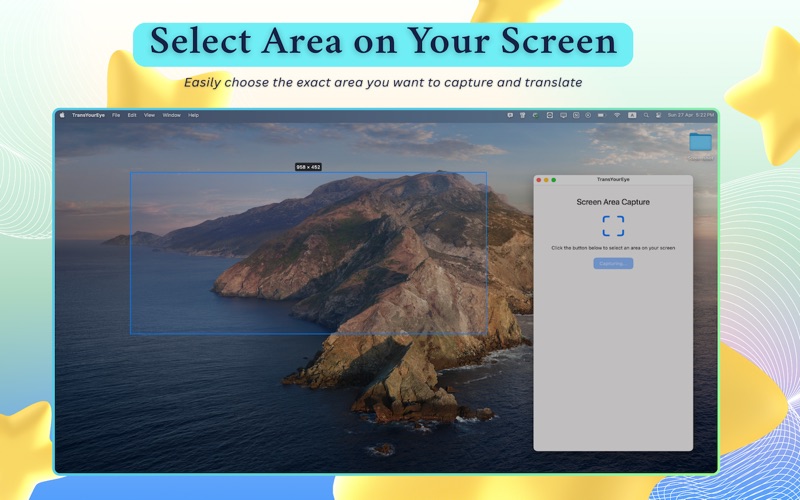
Task: Open the File menu
Action: pyautogui.click(x=116, y=115)
